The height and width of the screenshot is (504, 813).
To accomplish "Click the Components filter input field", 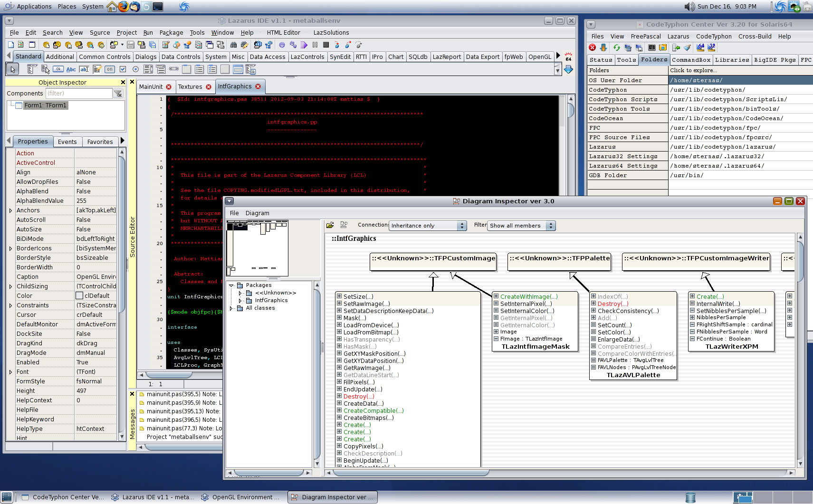I will (x=79, y=93).
